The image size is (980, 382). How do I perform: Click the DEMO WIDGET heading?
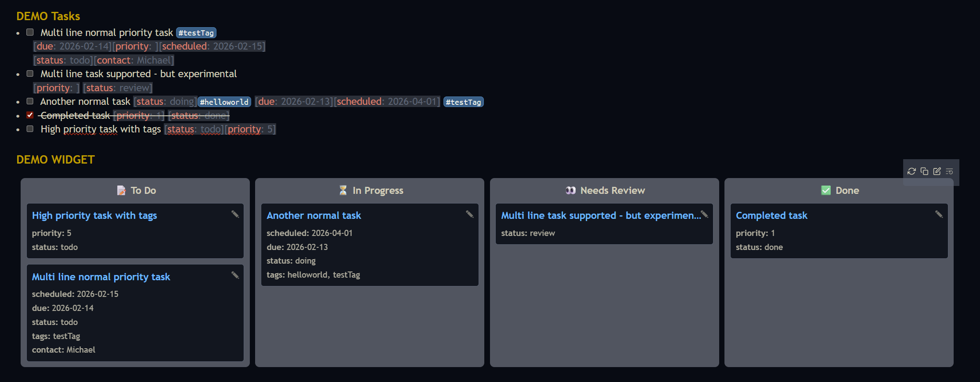tap(55, 160)
